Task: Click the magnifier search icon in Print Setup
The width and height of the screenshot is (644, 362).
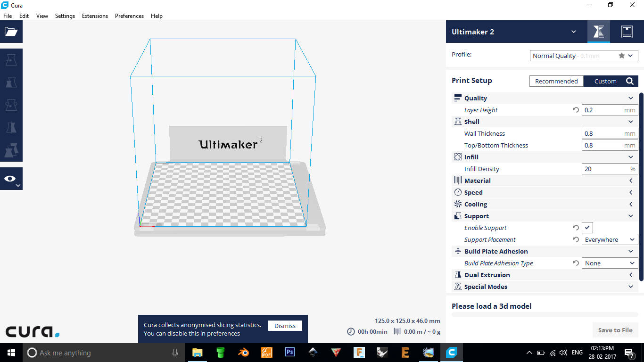Action: pos(630,81)
